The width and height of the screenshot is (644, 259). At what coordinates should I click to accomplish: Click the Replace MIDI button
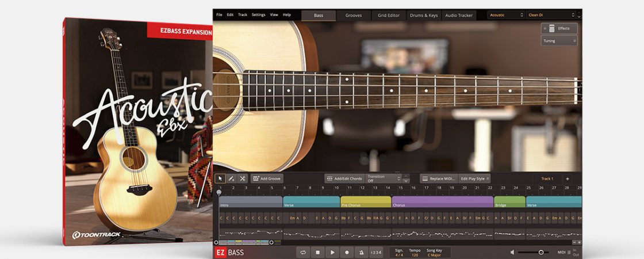coord(439,178)
